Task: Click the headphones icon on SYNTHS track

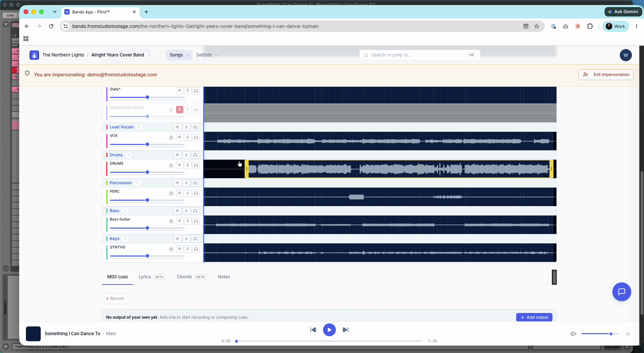Action: 196,249
